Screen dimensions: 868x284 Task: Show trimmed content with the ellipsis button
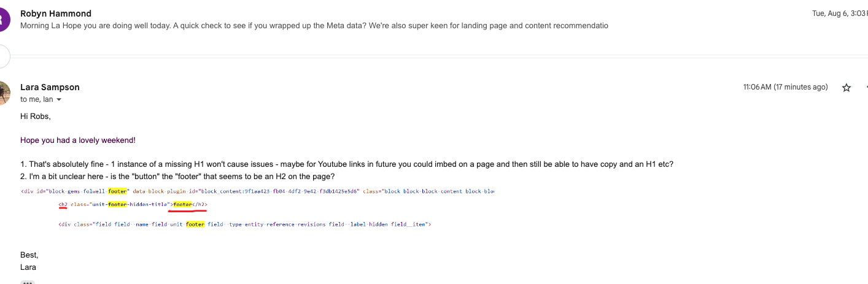click(28, 282)
